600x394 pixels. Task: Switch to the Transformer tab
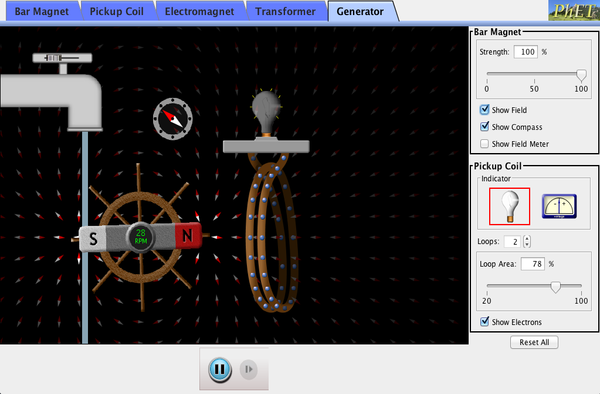click(x=285, y=11)
